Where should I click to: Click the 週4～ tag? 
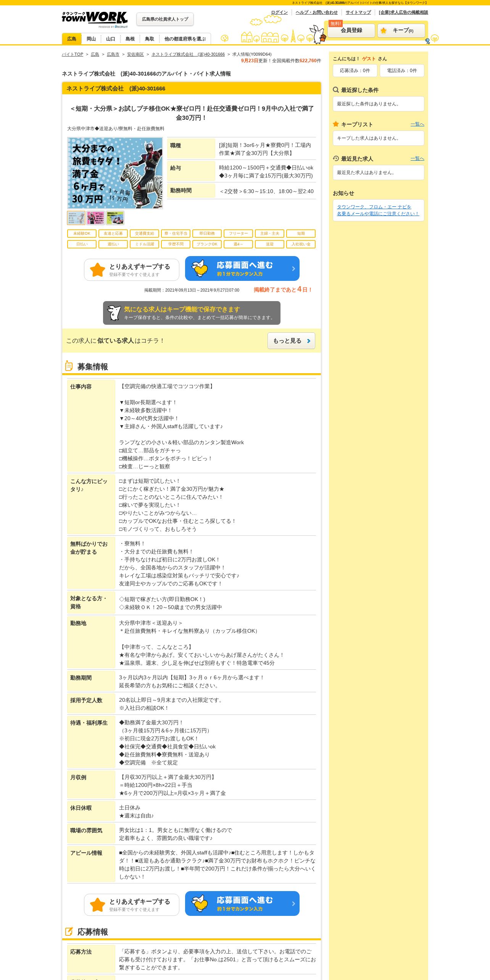tap(238, 244)
